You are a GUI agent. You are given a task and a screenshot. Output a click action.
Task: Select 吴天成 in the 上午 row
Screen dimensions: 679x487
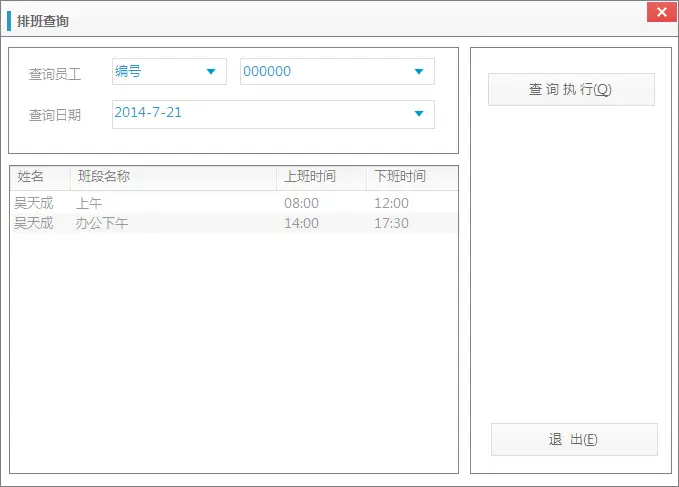[34, 203]
